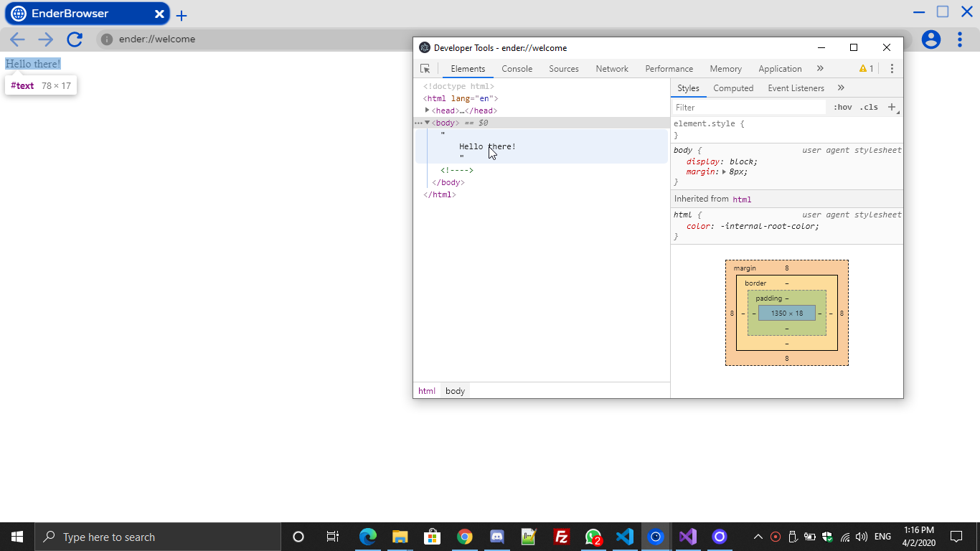Launch Microsoft Edge from the taskbar
This screenshot has height=551, width=980.
368,537
